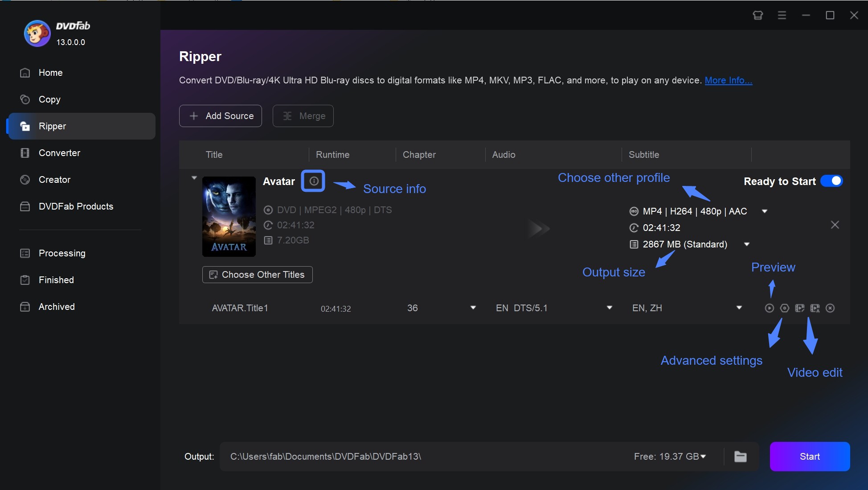
Task: Expand the Subtitle dropdown for AVATAR.Title1
Action: tap(739, 308)
